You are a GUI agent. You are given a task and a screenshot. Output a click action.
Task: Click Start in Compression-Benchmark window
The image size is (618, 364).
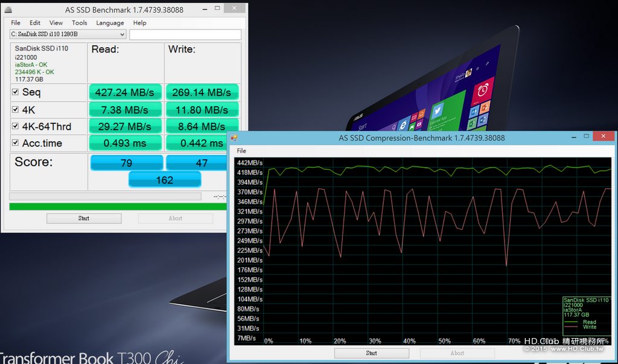click(x=372, y=353)
